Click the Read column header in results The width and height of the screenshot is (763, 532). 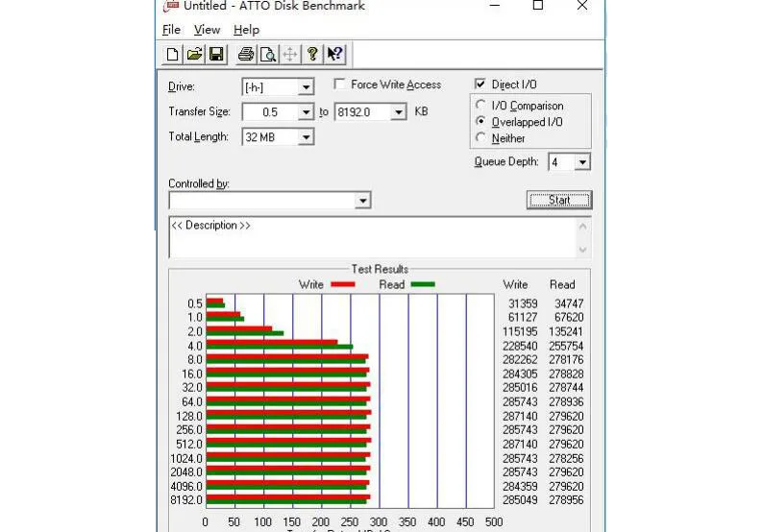(x=562, y=284)
